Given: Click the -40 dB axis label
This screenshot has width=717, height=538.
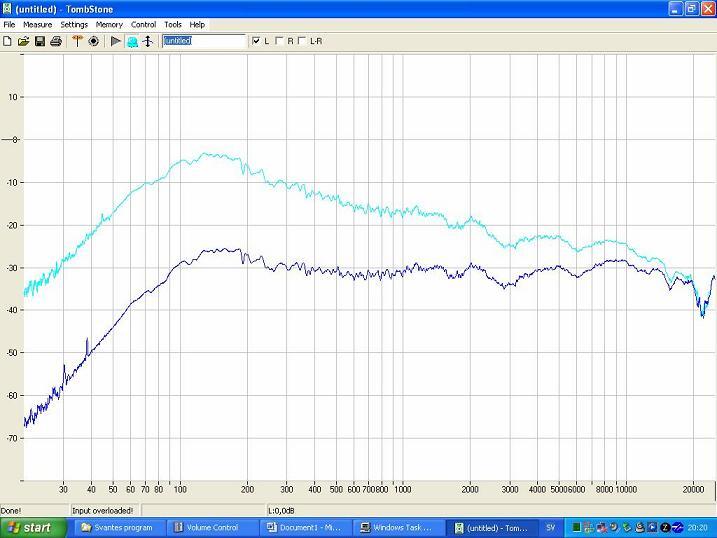Looking at the screenshot, I should (11, 310).
